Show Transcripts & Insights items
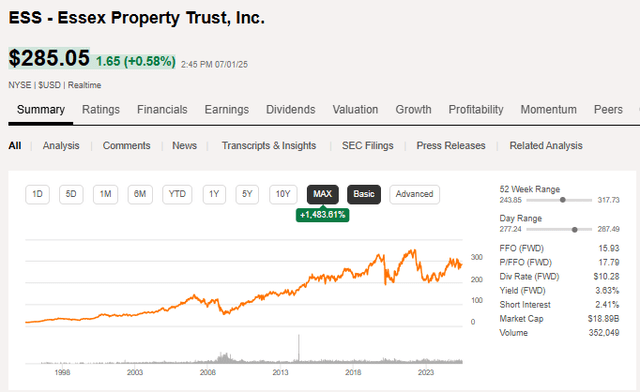The width and height of the screenshot is (640, 392). click(269, 146)
